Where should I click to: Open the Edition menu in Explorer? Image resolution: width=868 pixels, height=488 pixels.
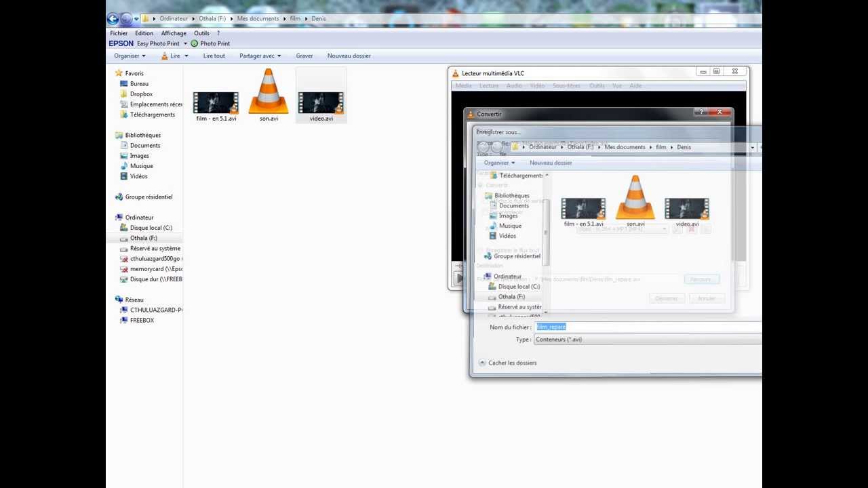[x=144, y=33]
